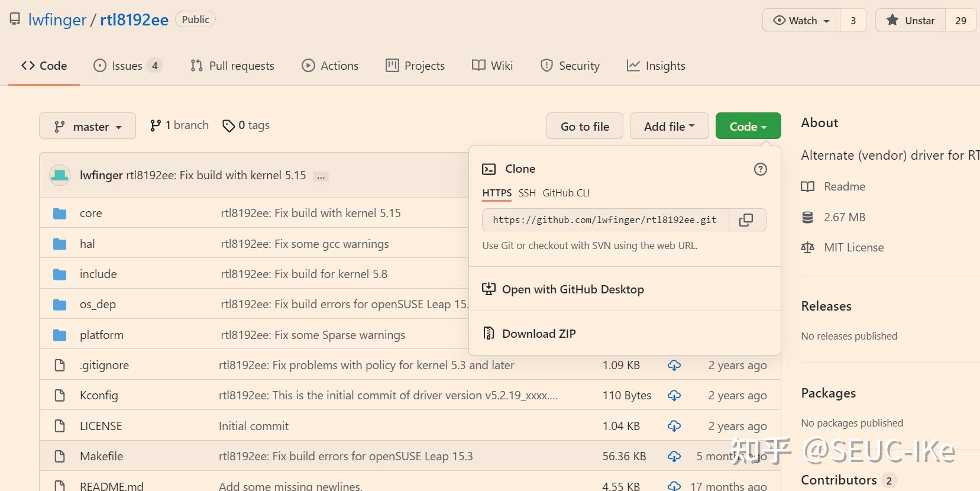This screenshot has width=980, height=491.
Task: Open the core folder
Action: [x=90, y=213]
